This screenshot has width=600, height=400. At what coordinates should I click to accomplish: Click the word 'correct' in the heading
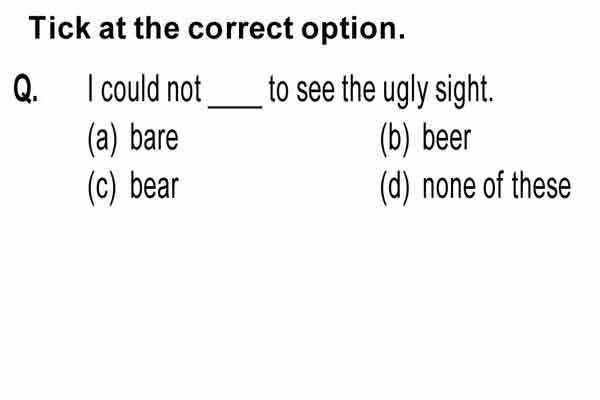(x=241, y=29)
